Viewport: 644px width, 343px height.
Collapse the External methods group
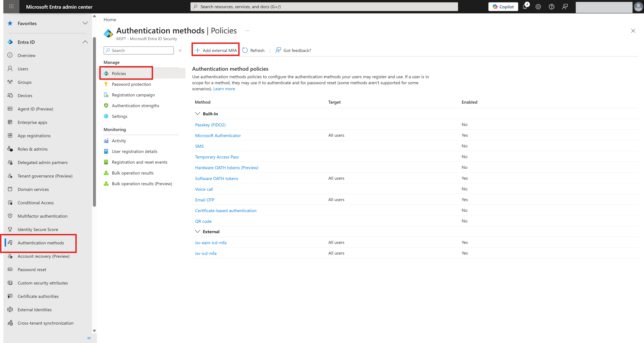tap(198, 232)
